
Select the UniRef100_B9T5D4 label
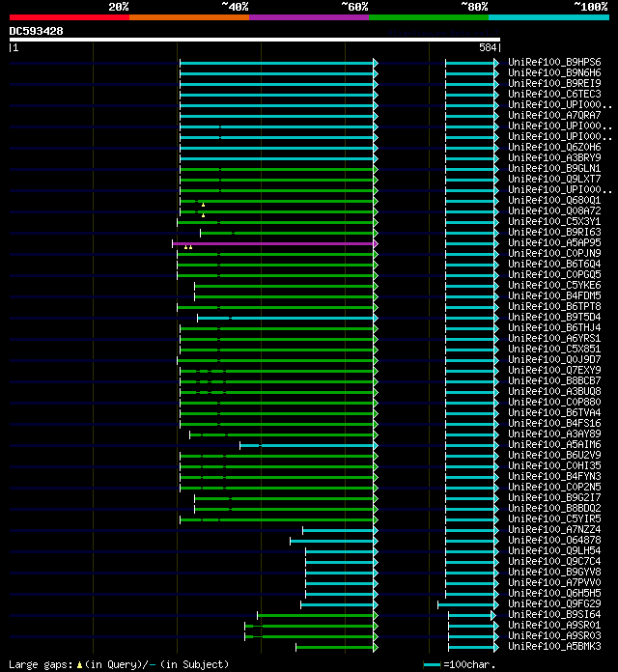pyautogui.click(x=554, y=317)
